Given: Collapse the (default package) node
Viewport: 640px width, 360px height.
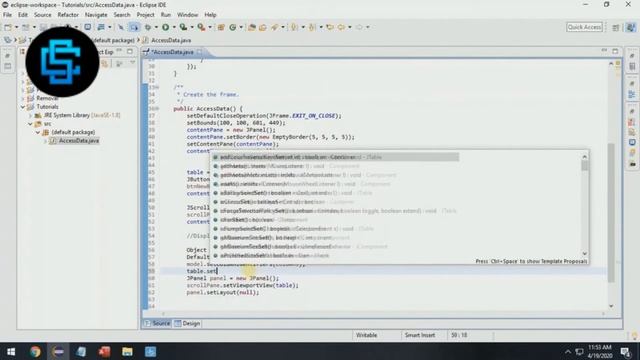Looking at the screenshot, I should click(38, 132).
